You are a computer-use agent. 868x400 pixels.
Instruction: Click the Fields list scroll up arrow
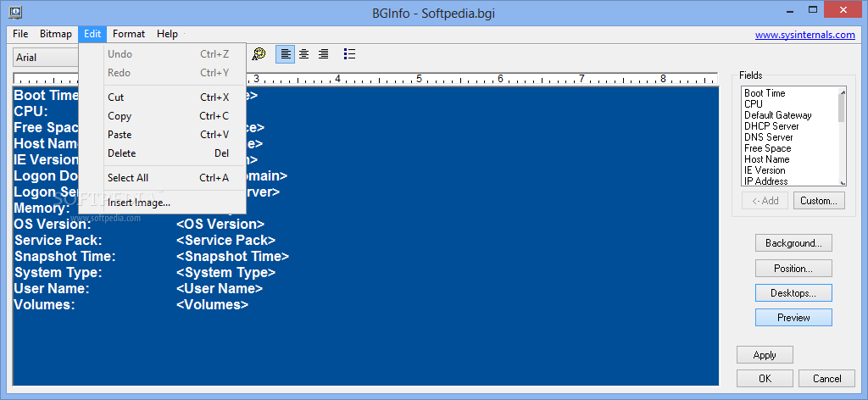pos(843,92)
